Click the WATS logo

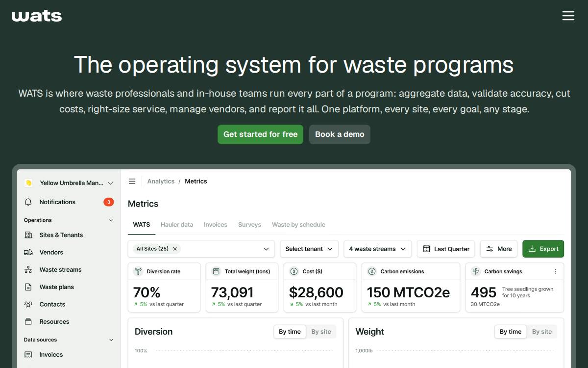(x=37, y=16)
